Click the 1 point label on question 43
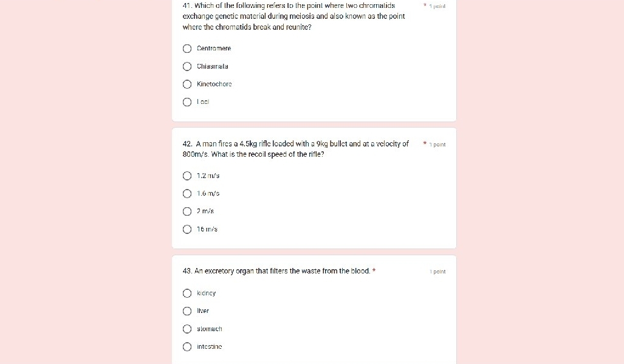This screenshot has width=624, height=364. coord(437,272)
